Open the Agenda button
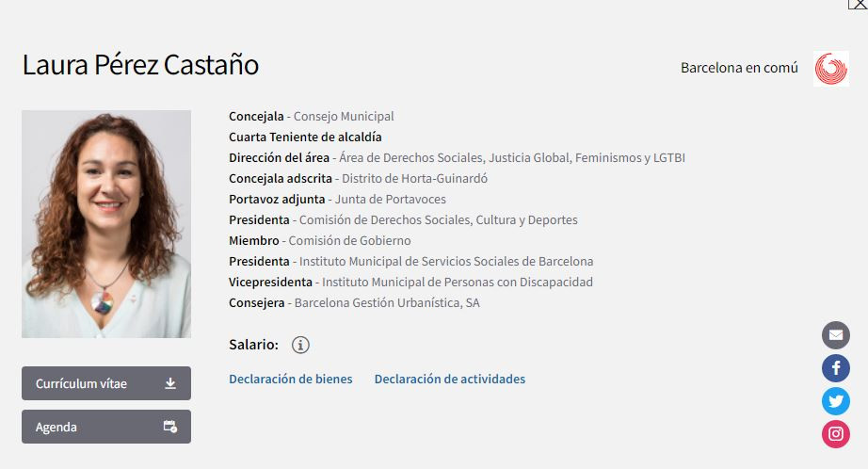The image size is (868, 469). click(106, 427)
